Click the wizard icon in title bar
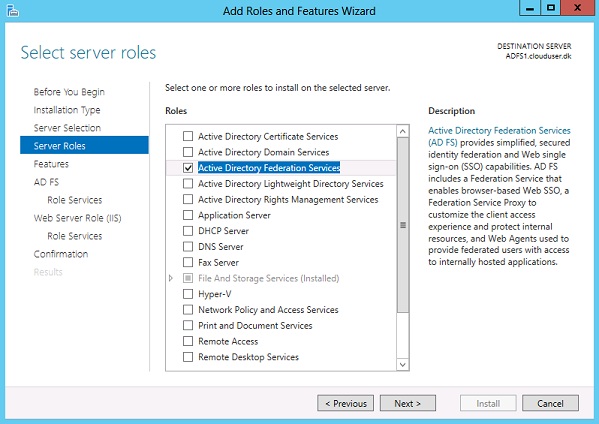 click(13, 10)
